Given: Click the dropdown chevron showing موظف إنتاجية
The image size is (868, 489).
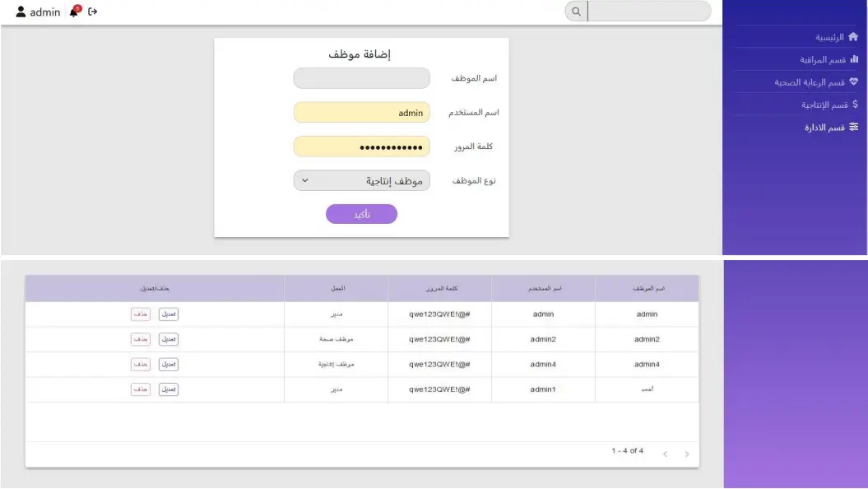Looking at the screenshot, I should point(304,180).
